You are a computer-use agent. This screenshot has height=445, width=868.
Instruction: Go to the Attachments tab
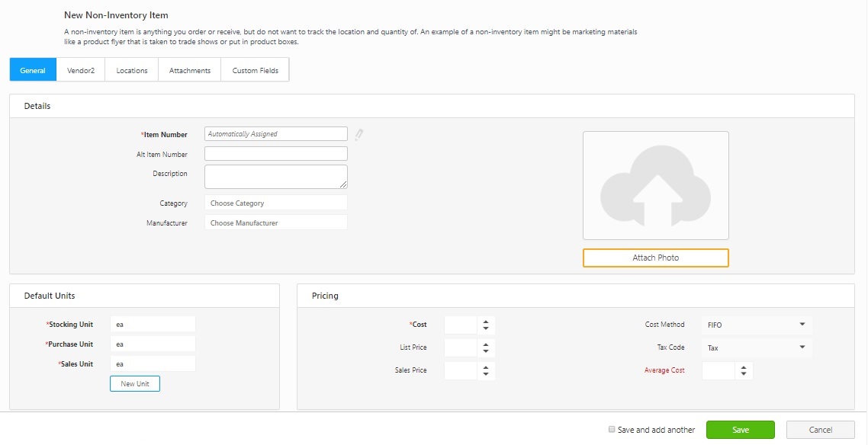point(190,70)
